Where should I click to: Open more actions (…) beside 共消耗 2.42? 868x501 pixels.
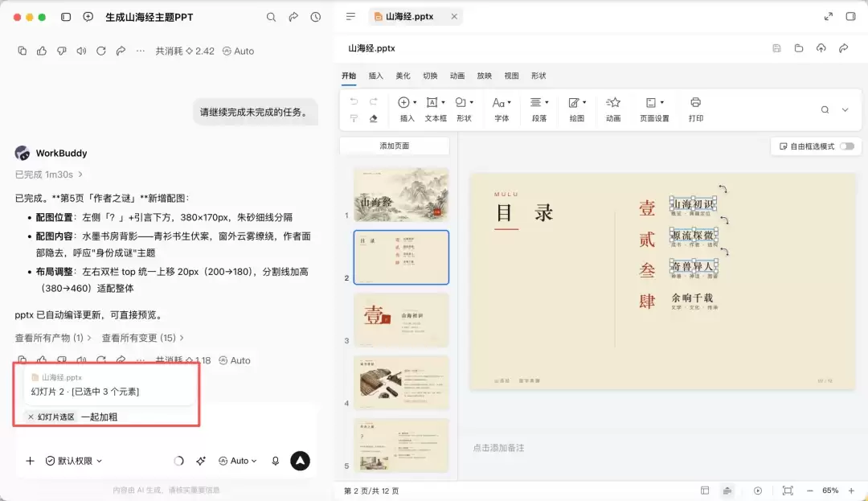tap(141, 51)
